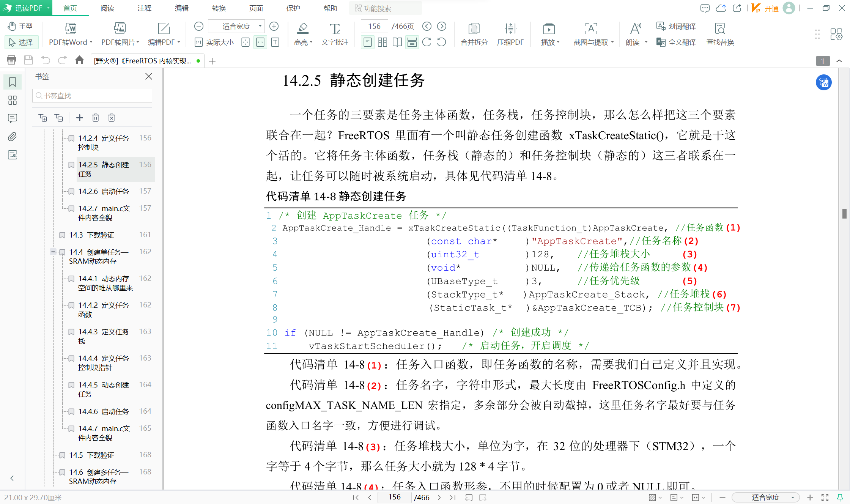Open Find and Replace

720,35
